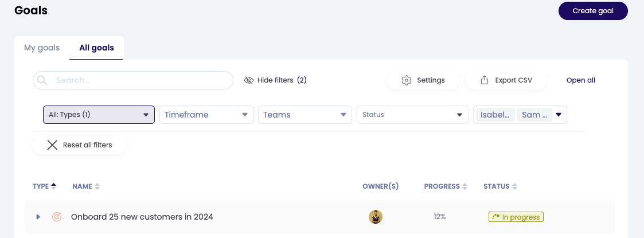Toggle Hide filters visibility

[x=275, y=80]
